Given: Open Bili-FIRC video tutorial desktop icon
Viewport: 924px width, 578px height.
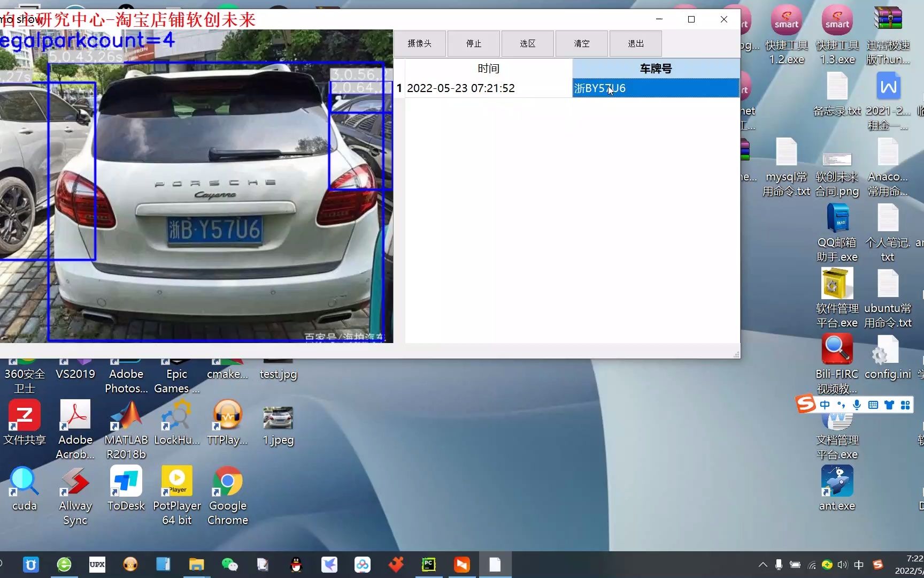Looking at the screenshot, I should pos(837,364).
